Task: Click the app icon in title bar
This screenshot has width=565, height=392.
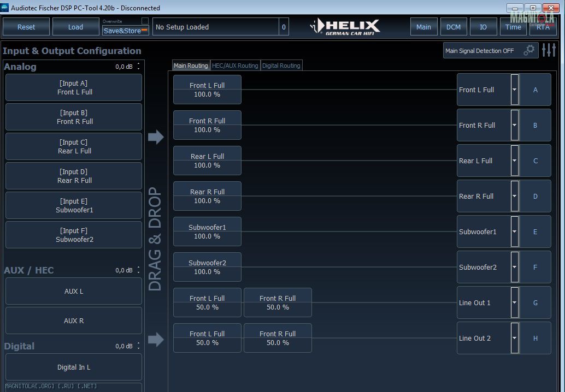Action: coord(5,8)
